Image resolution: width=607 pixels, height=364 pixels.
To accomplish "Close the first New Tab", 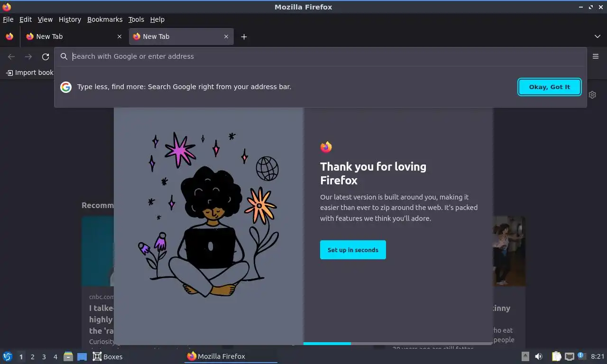I will point(120,36).
